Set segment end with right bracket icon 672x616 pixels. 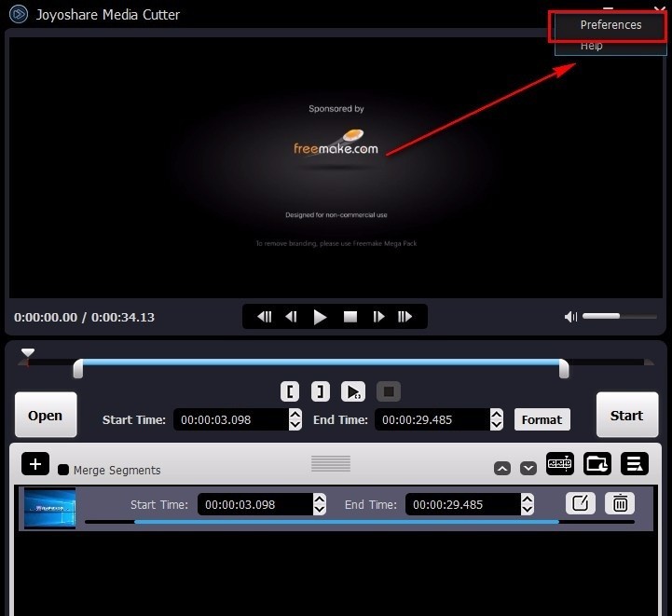tap(320, 391)
